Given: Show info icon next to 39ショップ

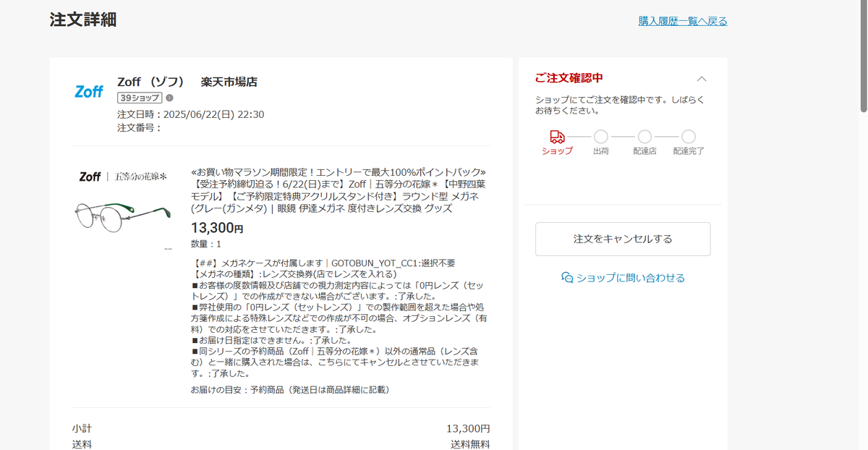Looking at the screenshot, I should [169, 98].
